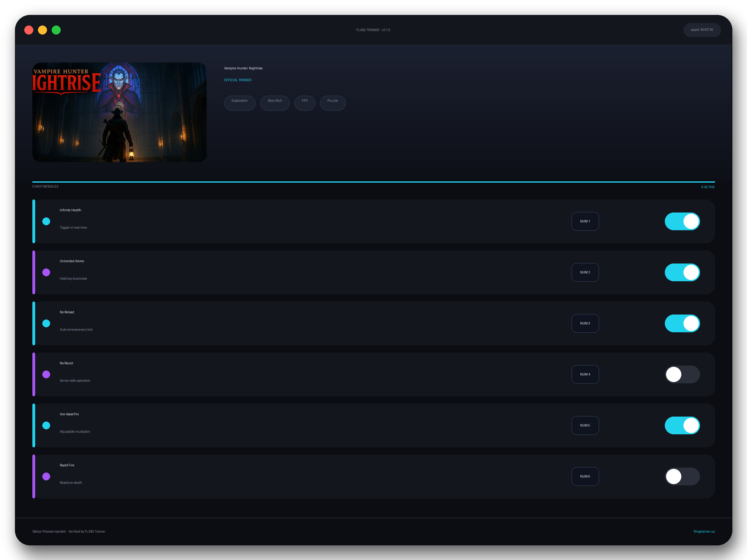Viewport: 747px width, 560px height.
Task: Enable the No Recoil toggle
Action: pyautogui.click(x=682, y=374)
